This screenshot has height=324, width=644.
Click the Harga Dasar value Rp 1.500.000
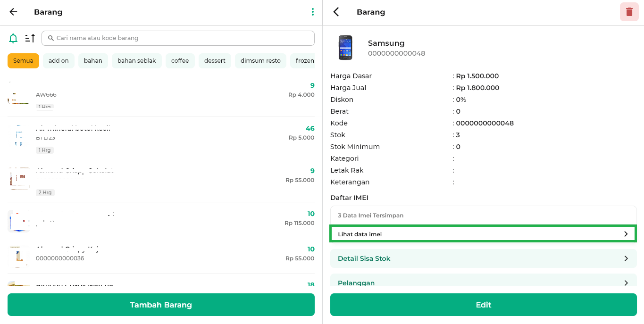(477, 76)
